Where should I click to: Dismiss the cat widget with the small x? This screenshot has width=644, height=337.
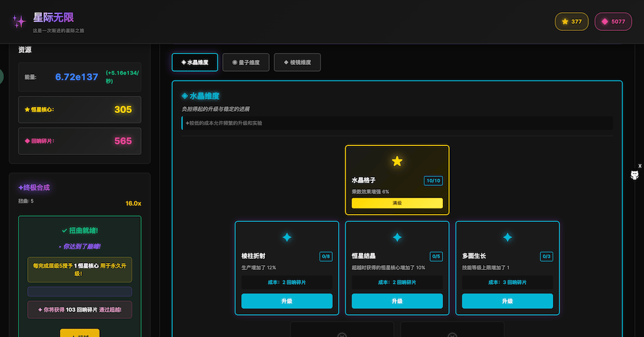(639, 166)
